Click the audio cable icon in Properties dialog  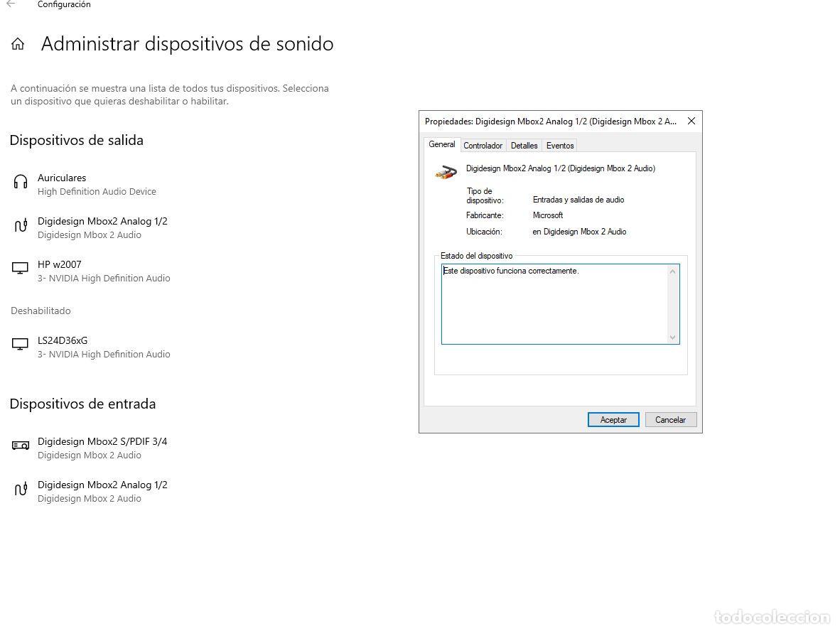point(446,172)
